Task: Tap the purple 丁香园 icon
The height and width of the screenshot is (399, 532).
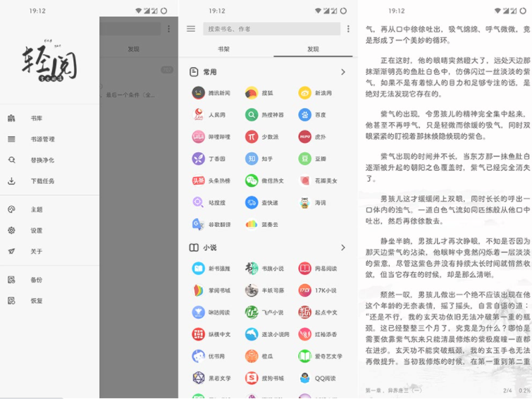Action: tap(199, 159)
